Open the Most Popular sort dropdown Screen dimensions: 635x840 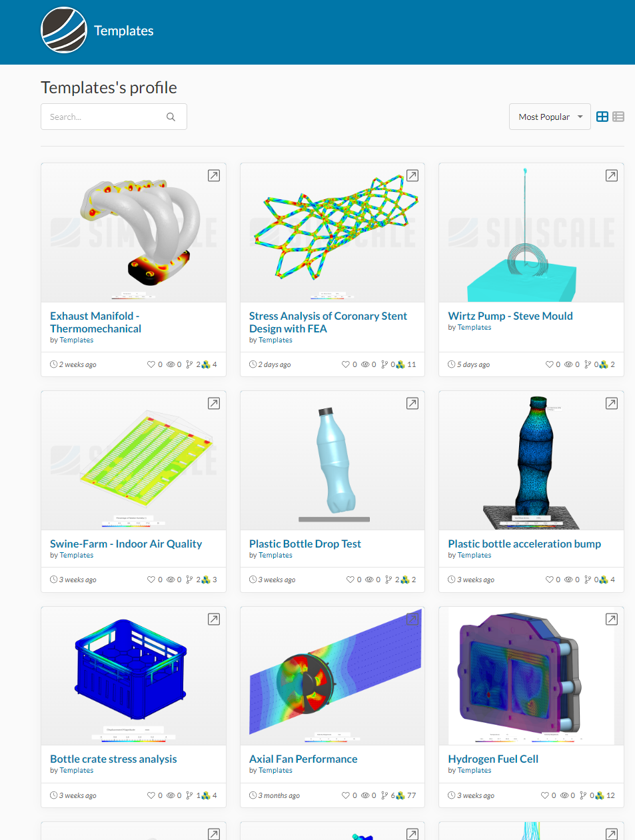pyautogui.click(x=550, y=117)
